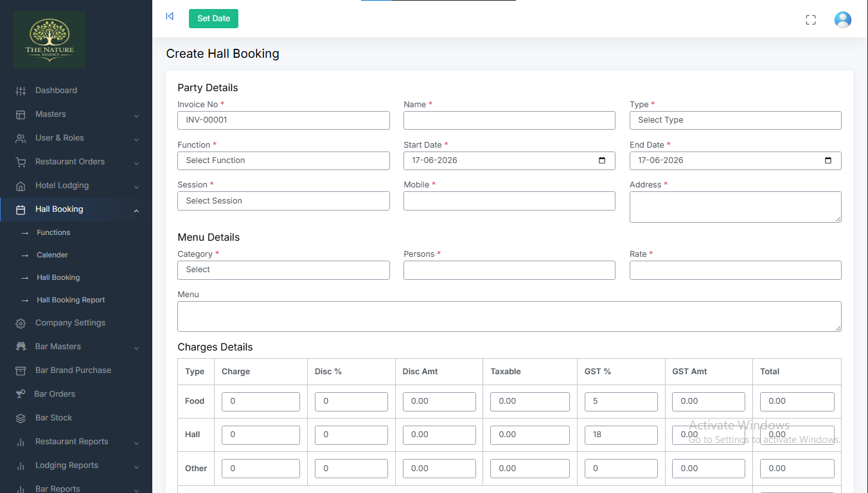This screenshot has width=868, height=493.
Task: Expand the Restaurant Reports chevron
Action: [136, 443]
